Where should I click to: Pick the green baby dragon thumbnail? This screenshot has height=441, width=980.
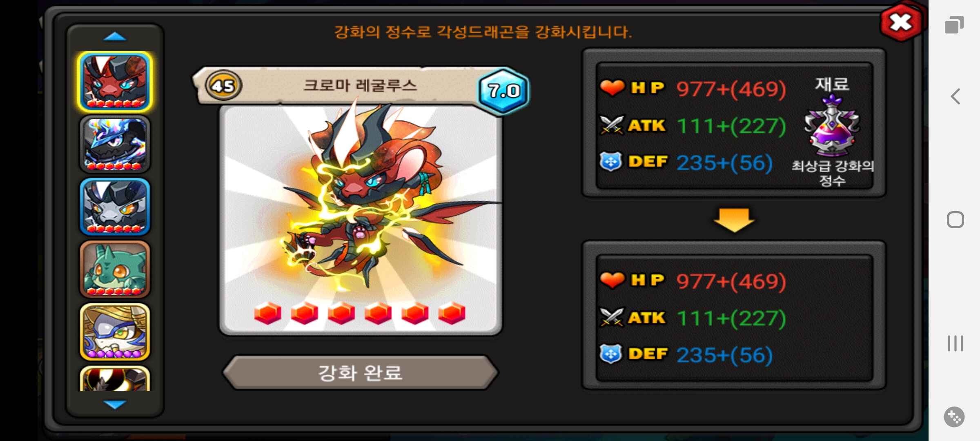tap(115, 269)
